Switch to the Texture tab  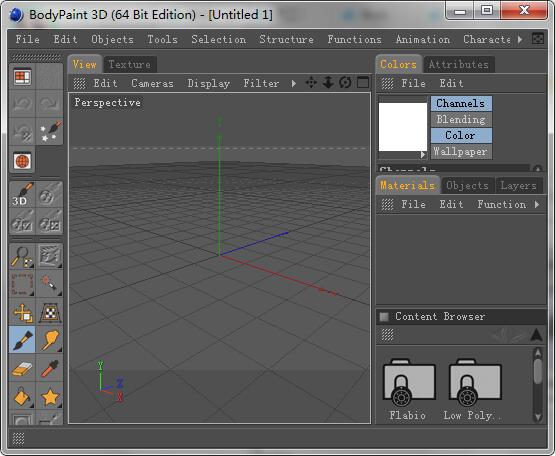tap(130, 64)
